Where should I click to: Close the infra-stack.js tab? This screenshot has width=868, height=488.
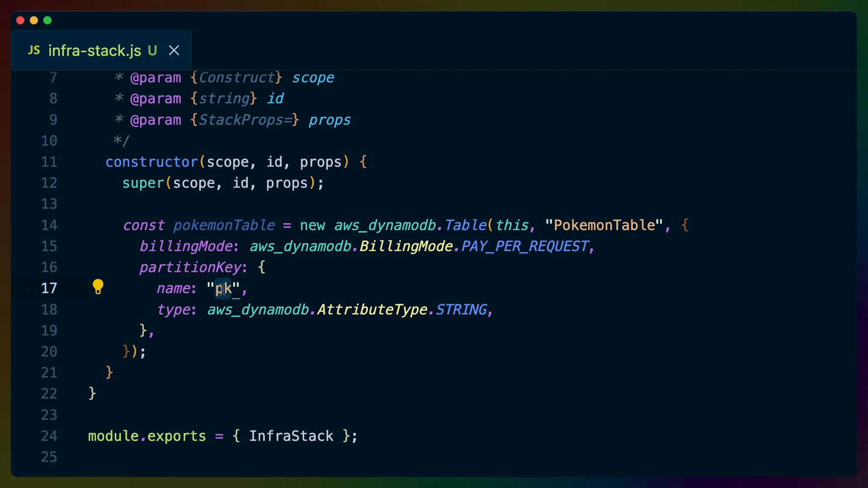pyautogui.click(x=174, y=50)
